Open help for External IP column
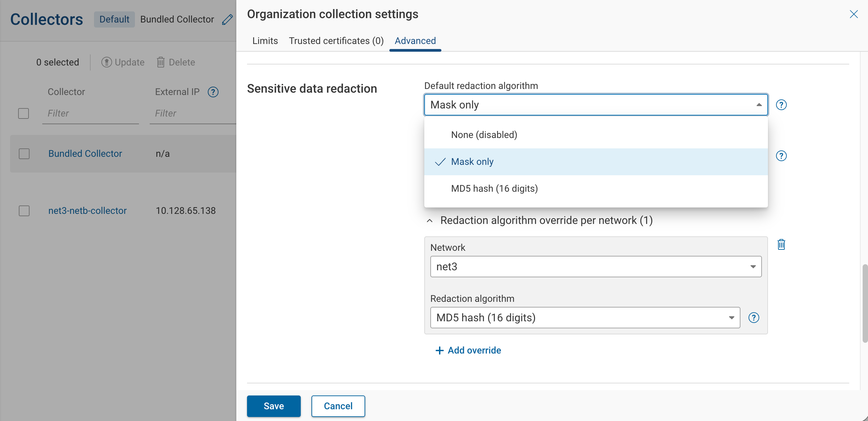Image resolution: width=868 pixels, height=421 pixels. (x=213, y=92)
